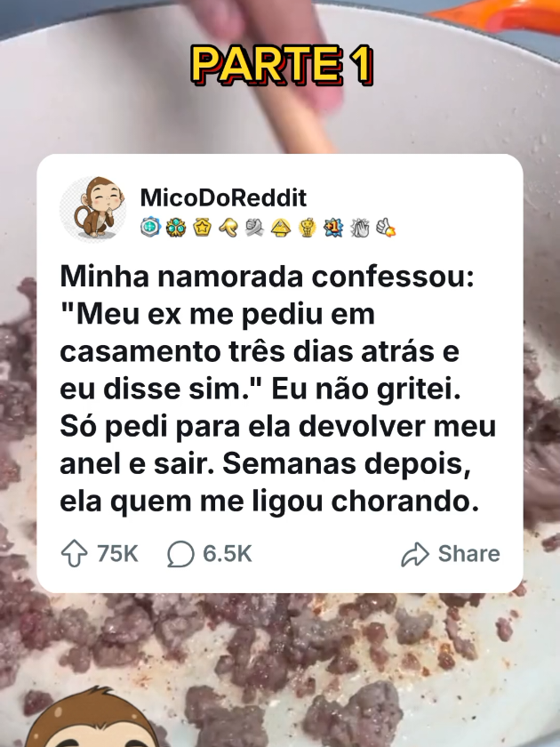560x747 pixels.
Task: Open the MicoDoReddit username profile
Action: point(223,197)
